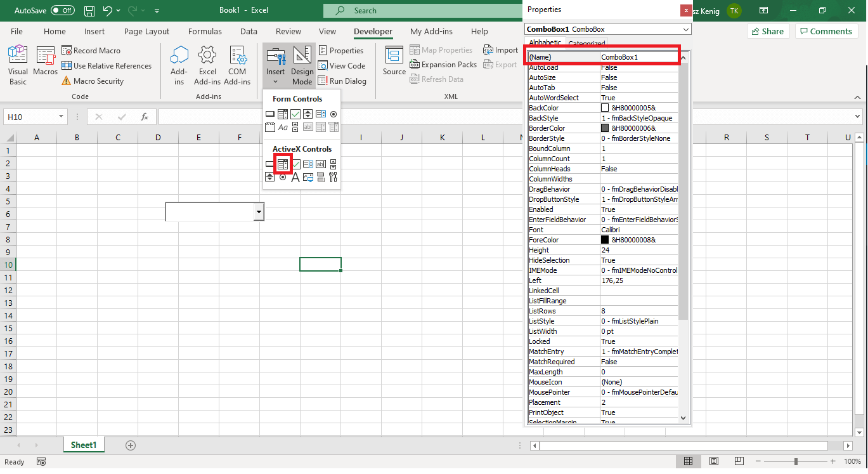Image resolution: width=868 pixels, height=474 pixels.
Task: Select the Combo Box ActiveX control
Action: pyautogui.click(x=282, y=164)
